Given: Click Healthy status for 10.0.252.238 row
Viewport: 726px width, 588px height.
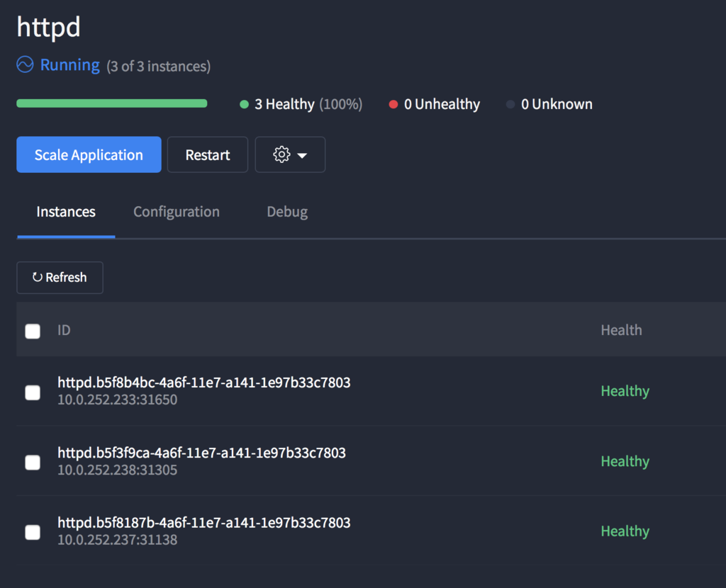Looking at the screenshot, I should tap(625, 461).
